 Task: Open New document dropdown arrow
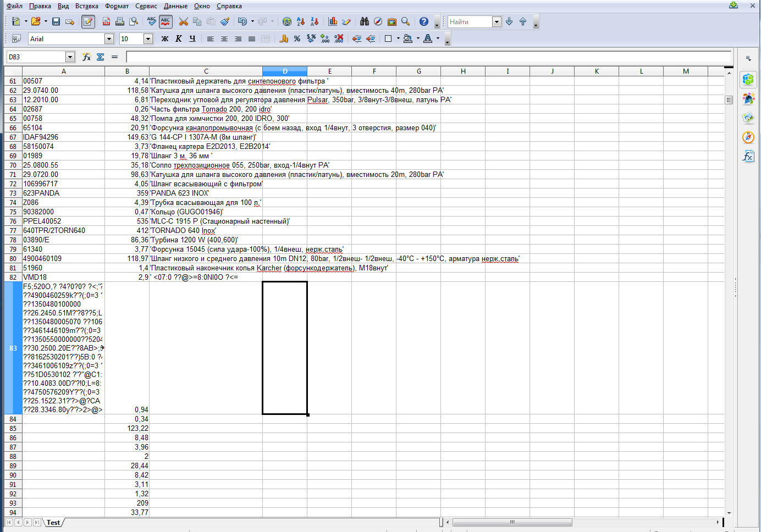pyautogui.click(x=26, y=21)
